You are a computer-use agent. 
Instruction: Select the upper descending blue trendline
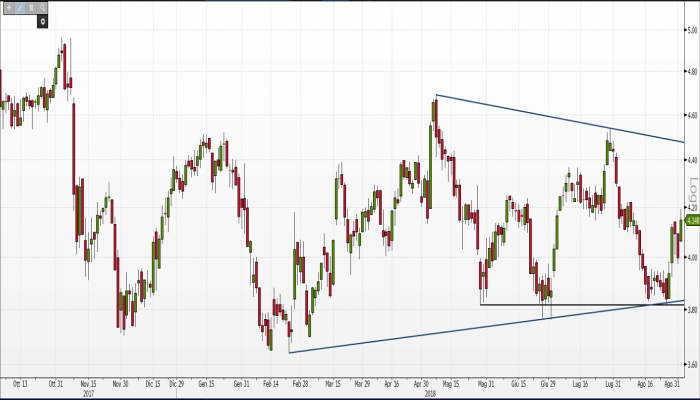click(x=560, y=119)
